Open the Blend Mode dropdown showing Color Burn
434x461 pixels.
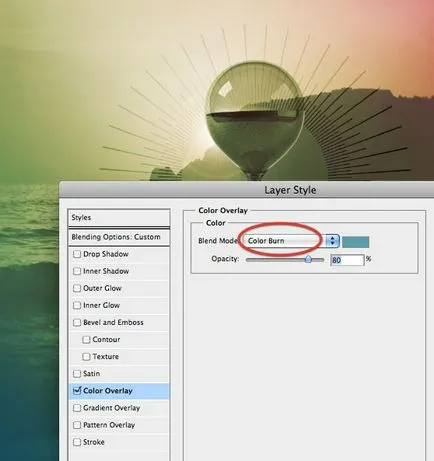click(x=291, y=241)
